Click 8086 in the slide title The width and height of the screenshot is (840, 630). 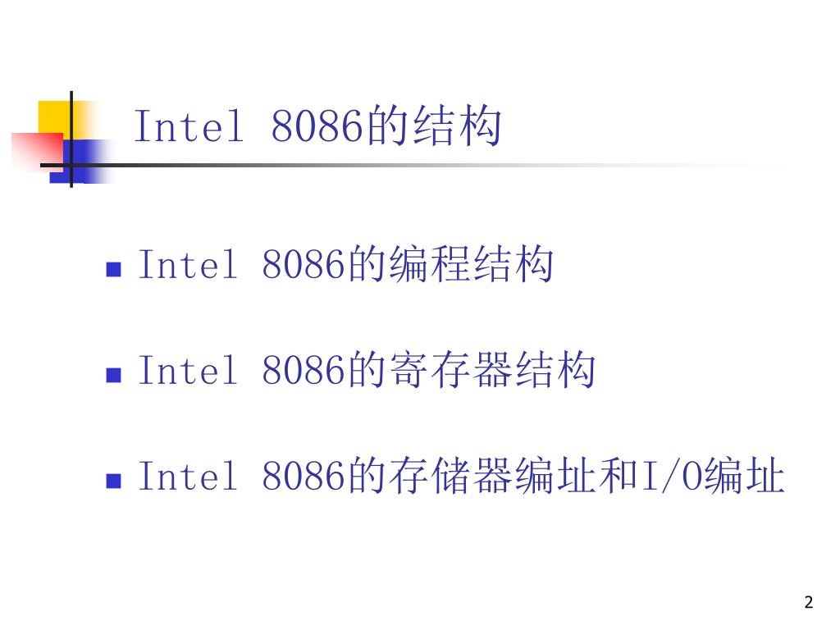pos(317,126)
